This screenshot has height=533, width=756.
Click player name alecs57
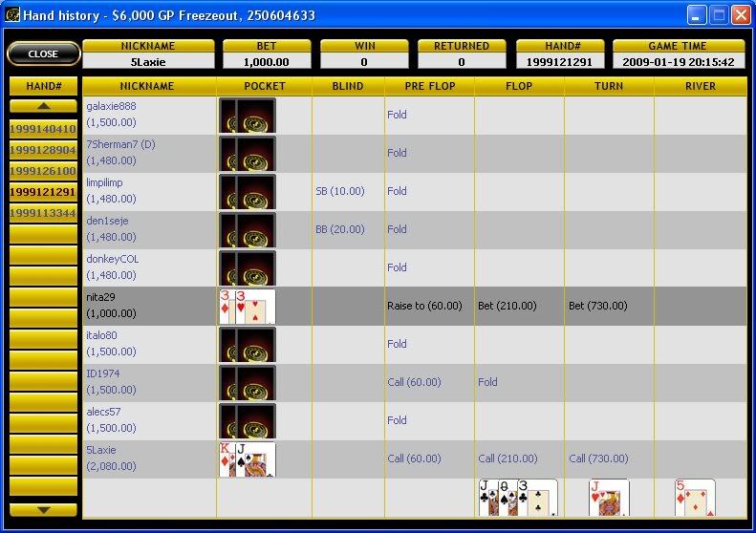tap(103, 412)
